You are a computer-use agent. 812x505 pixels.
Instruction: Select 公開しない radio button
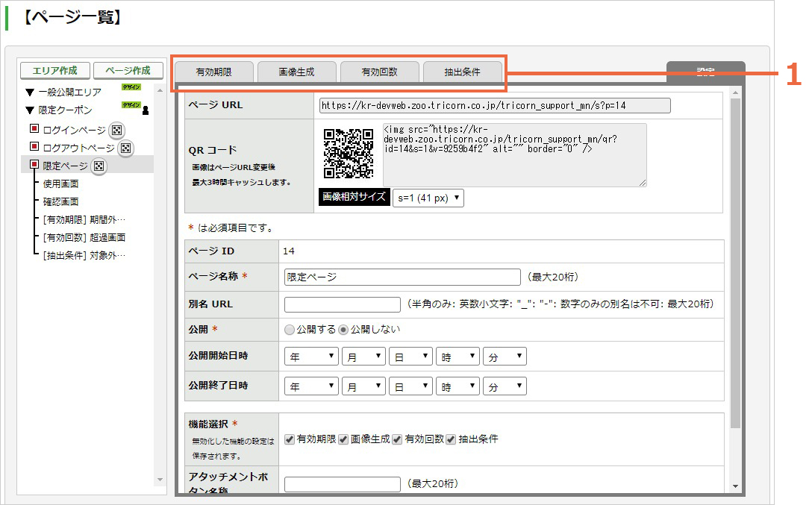coord(343,330)
